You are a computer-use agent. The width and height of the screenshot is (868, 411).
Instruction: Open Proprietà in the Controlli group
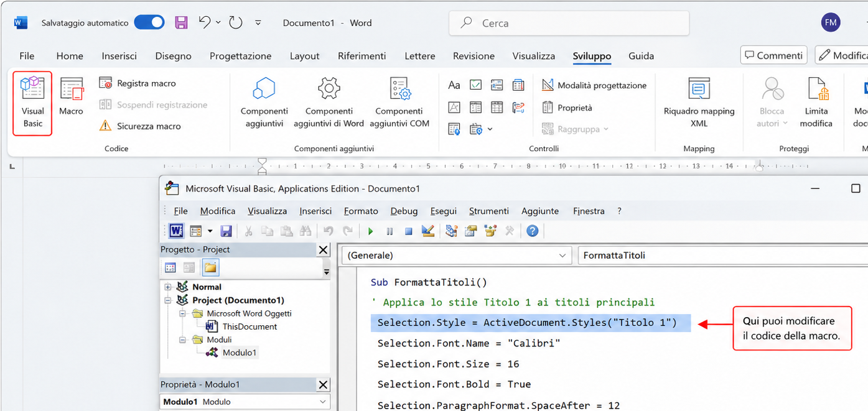(567, 108)
